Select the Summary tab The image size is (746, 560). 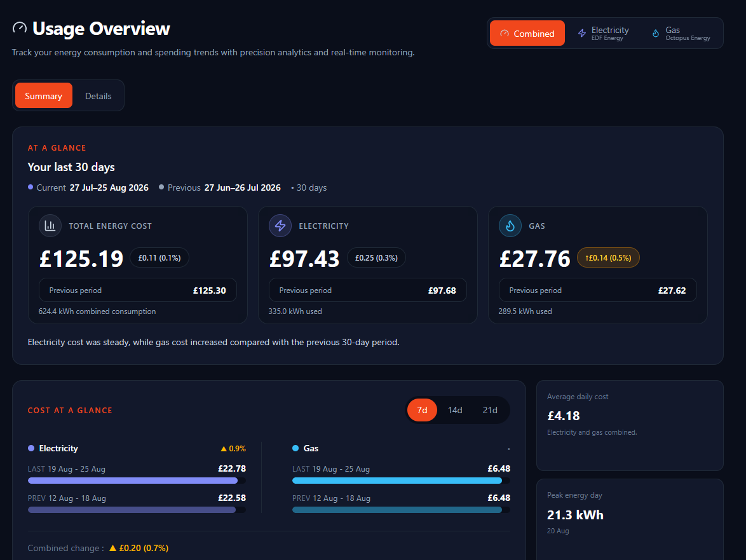pyautogui.click(x=44, y=95)
